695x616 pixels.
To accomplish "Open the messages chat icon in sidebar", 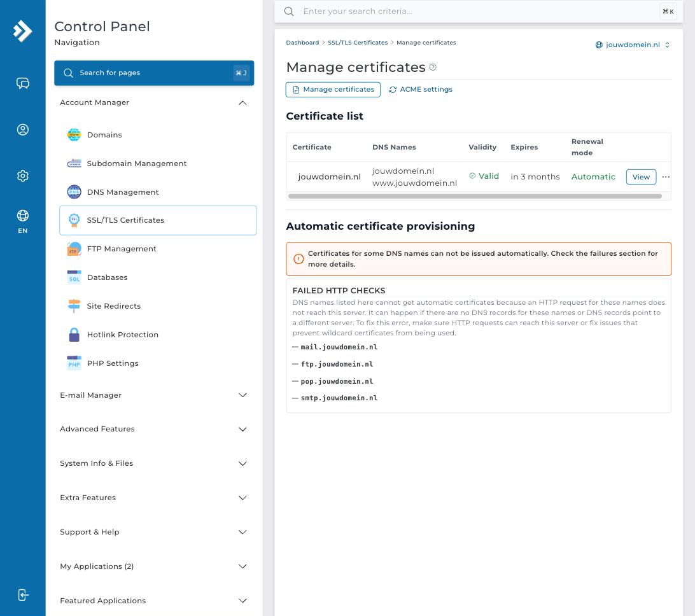I will coord(23,83).
